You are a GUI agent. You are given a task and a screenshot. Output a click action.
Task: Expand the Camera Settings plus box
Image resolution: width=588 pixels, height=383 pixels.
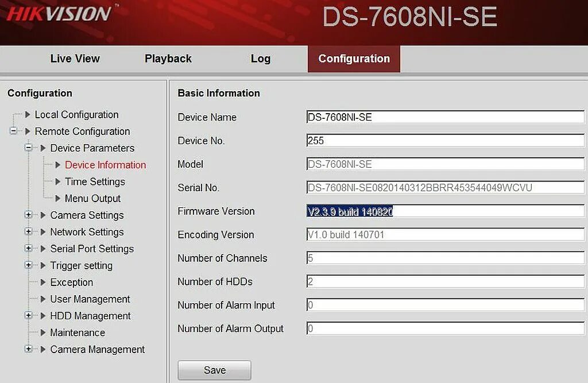[29, 215]
